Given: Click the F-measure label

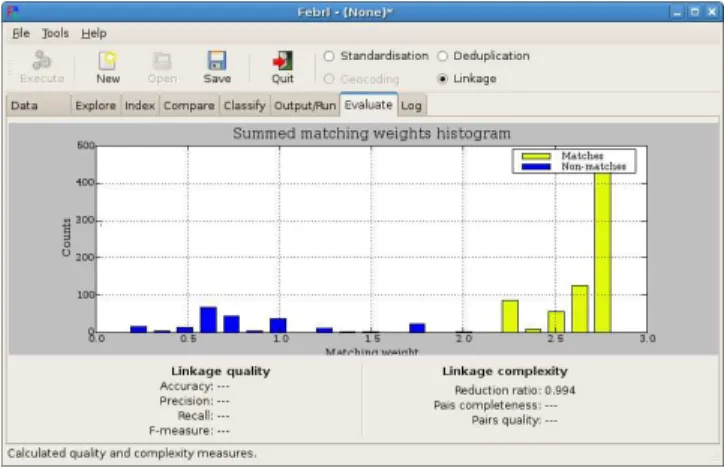Looking at the screenshot, I should tap(181, 431).
